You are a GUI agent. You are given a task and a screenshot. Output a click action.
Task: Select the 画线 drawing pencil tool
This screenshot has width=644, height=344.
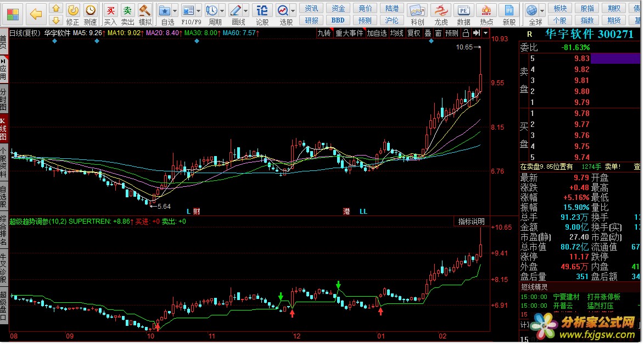(x=236, y=10)
